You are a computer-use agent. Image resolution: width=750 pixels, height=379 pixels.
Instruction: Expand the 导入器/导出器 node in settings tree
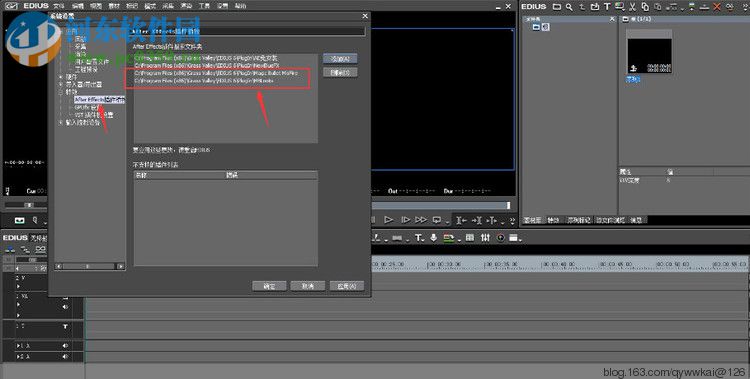pyautogui.click(x=61, y=84)
